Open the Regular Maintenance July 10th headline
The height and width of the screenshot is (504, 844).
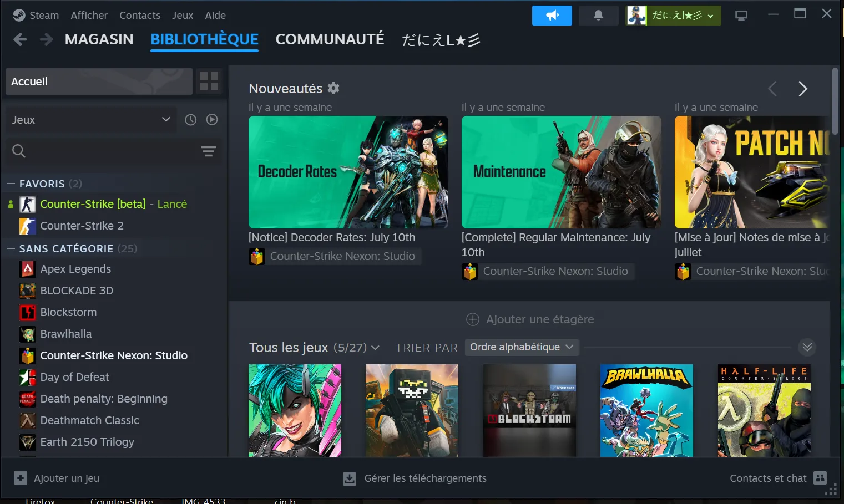[556, 245]
